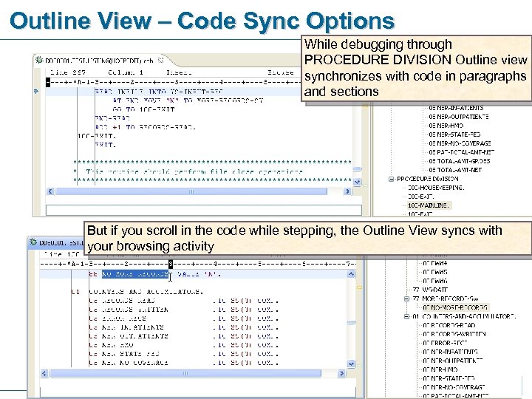Select 05 FIELD4 in lower outline

click(x=435, y=263)
